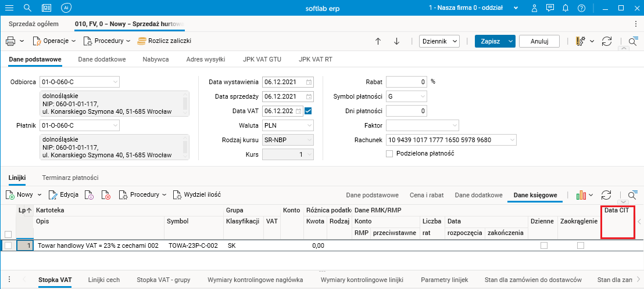This screenshot has width=644, height=289.
Task: Open the messages chat icon
Action: [550, 8]
